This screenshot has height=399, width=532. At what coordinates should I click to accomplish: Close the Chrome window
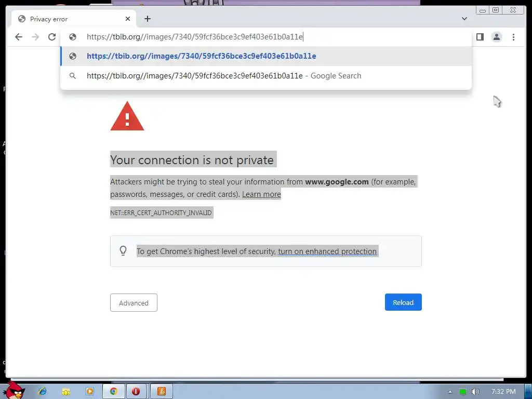click(513, 10)
